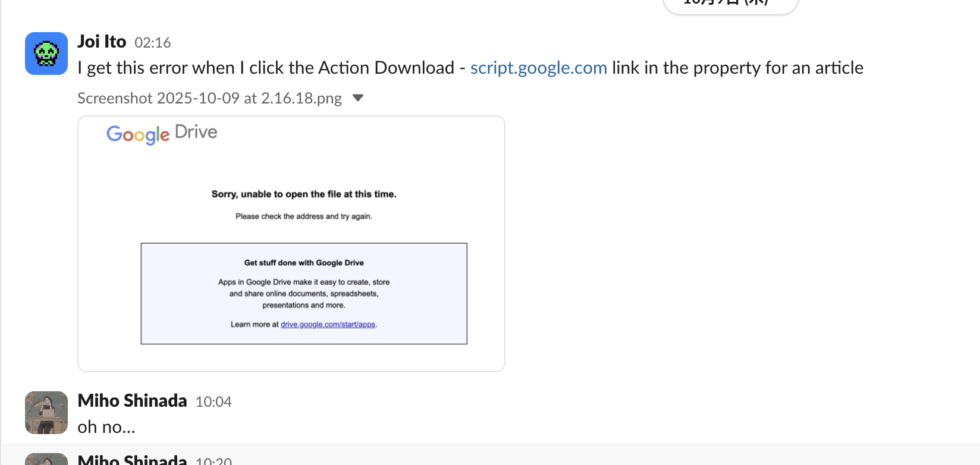
Task: Open Miho Shinada's profile name at 10:04
Action: 132,401
